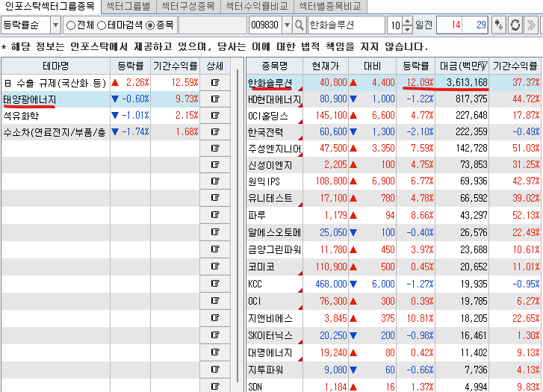Click the 10 days value field
Screen dimensions: 543x392
pyautogui.click(x=395, y=25)
